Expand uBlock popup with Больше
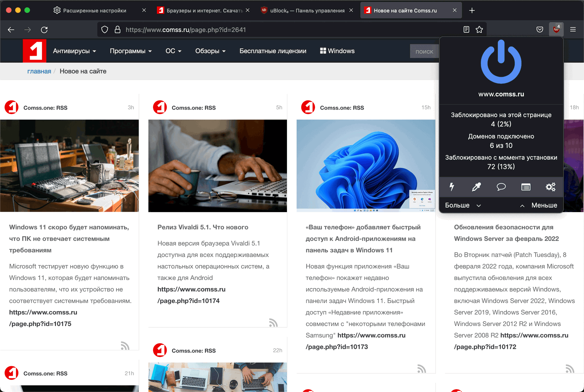Viewport: 584px width, 392px height. 463,205
